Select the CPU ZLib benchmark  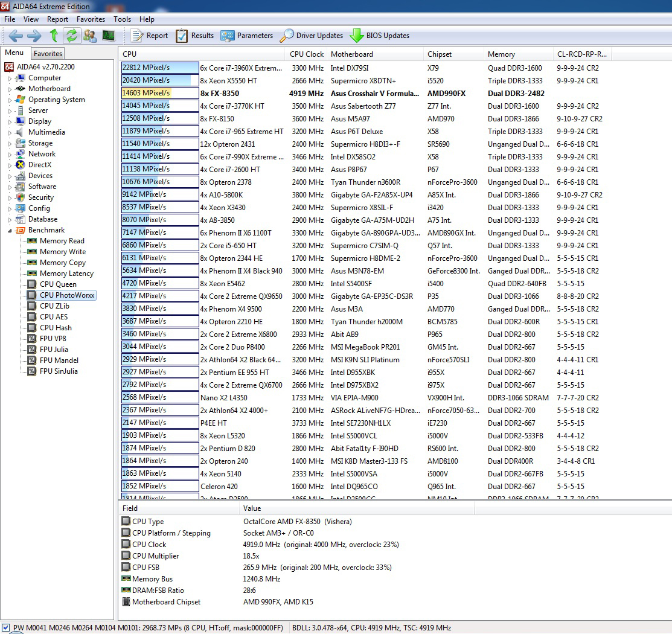pos(48,306)
